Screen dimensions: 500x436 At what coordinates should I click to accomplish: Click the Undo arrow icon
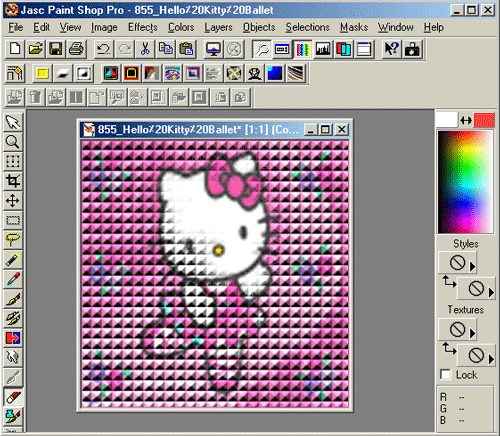pyautogui.click(x=104, y=49)
